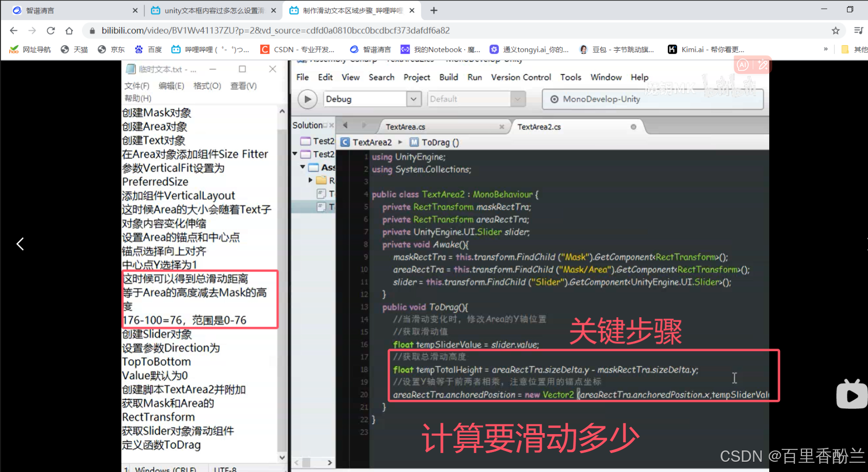The height and width of the screenshot is (472, 868).
Task: Open new browser tab with plus icon
Action: 434,10
